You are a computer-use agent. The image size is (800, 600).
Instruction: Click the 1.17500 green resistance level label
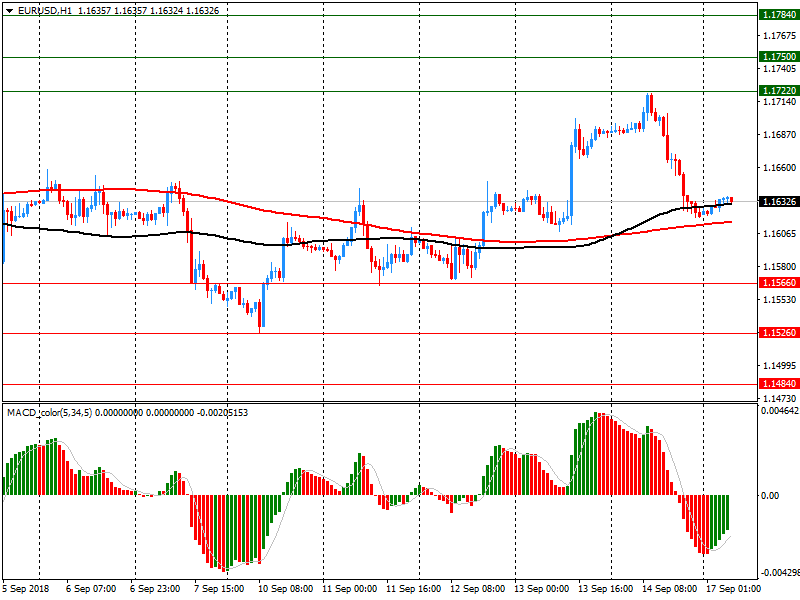[x=779, y=57]
